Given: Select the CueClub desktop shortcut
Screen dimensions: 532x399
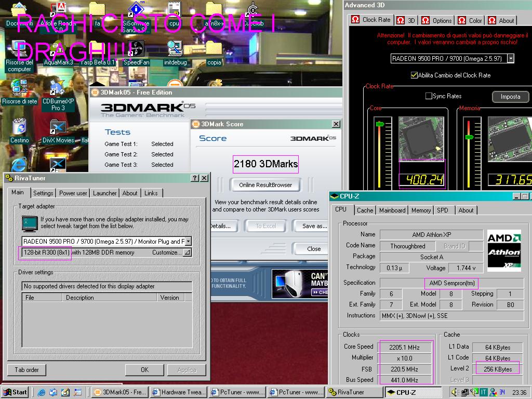Looking at the screenshot, I should [253, 14].
